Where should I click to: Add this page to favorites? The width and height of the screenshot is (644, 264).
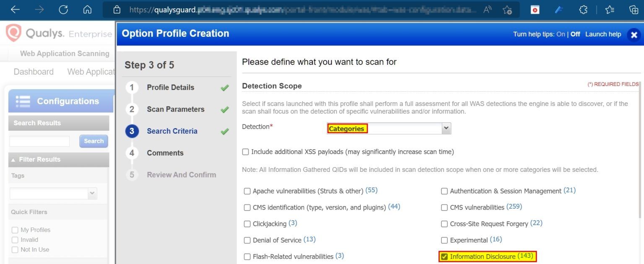tap(508, 9)
